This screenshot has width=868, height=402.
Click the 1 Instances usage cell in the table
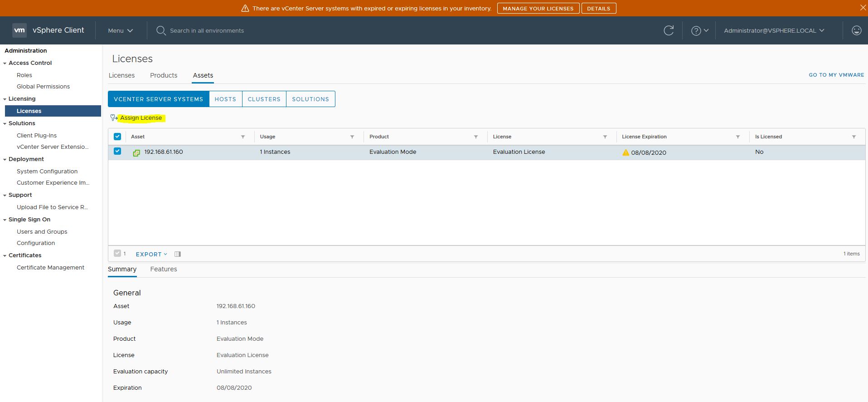[275, 152]
